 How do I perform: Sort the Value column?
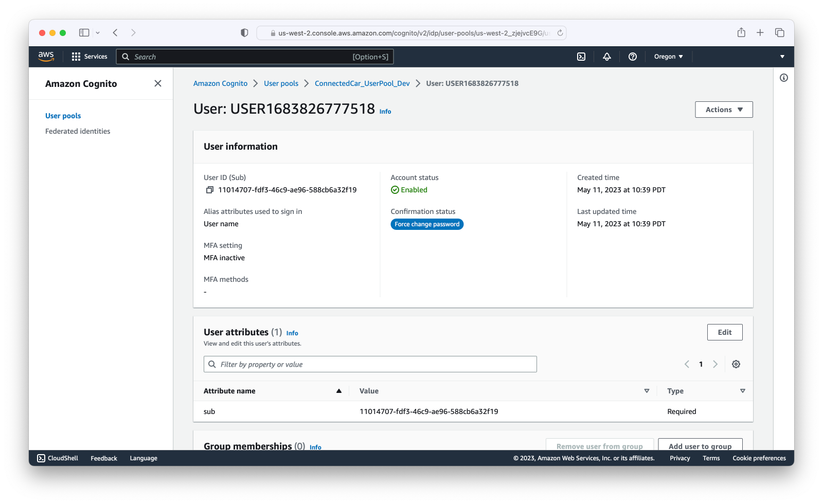pyautogui.click(x=647, y=391)
